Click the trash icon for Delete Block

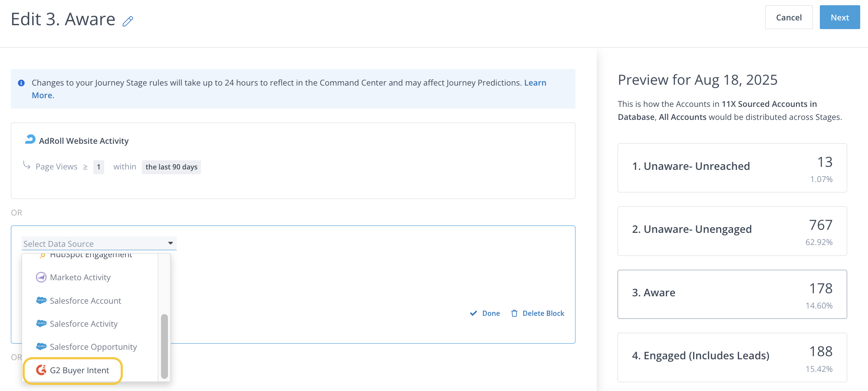click(x=514, y=313)
